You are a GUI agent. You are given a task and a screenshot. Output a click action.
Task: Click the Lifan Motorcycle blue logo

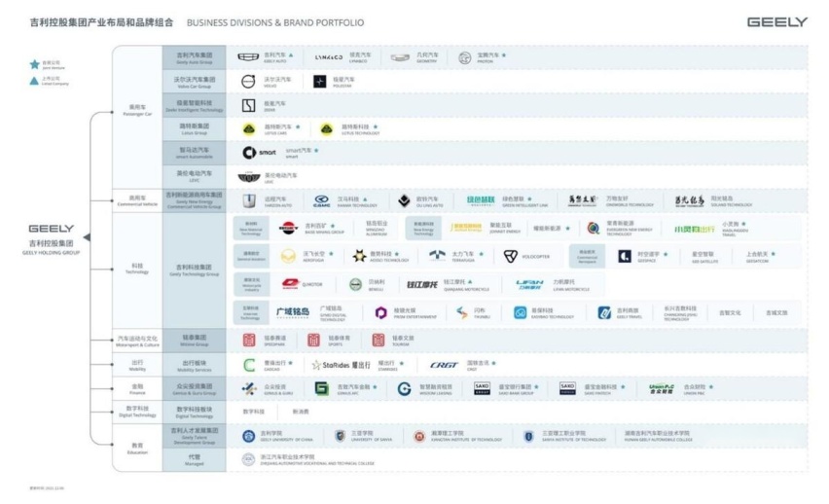pyautogui.click(x=529, y=284)
